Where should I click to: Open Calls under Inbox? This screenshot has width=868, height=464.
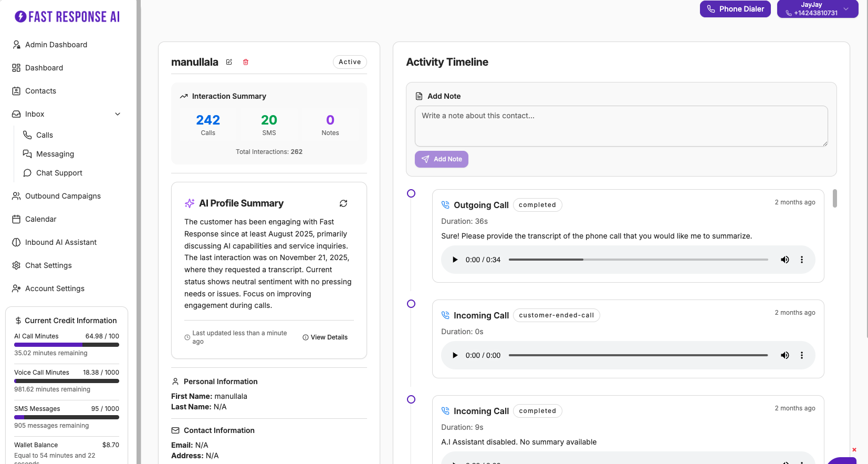(45, 135)
